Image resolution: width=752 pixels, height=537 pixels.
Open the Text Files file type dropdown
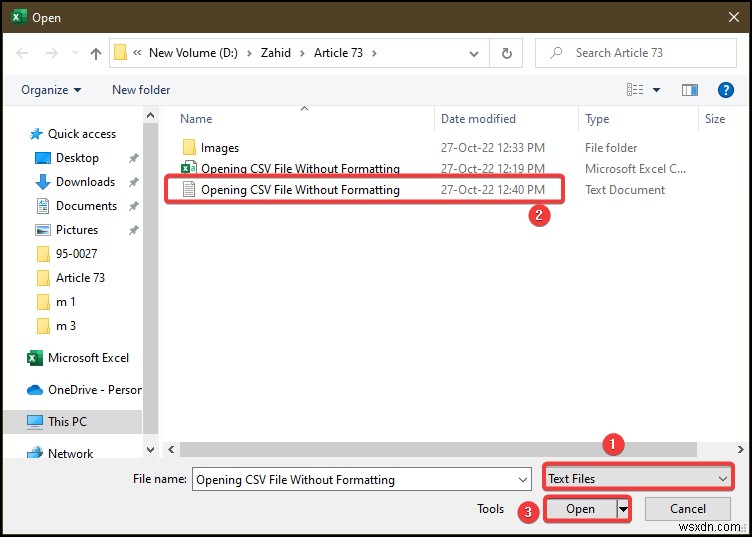pyautogui.click(x=638, y=479)
